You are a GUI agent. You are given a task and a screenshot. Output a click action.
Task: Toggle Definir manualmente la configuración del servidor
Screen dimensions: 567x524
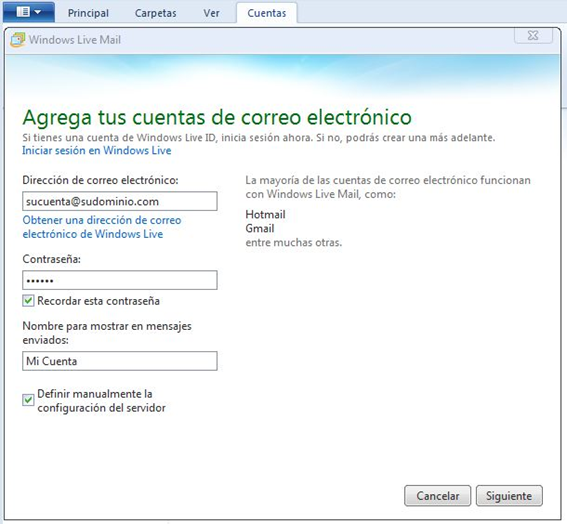pyautogui.click(x=28, y=400)
